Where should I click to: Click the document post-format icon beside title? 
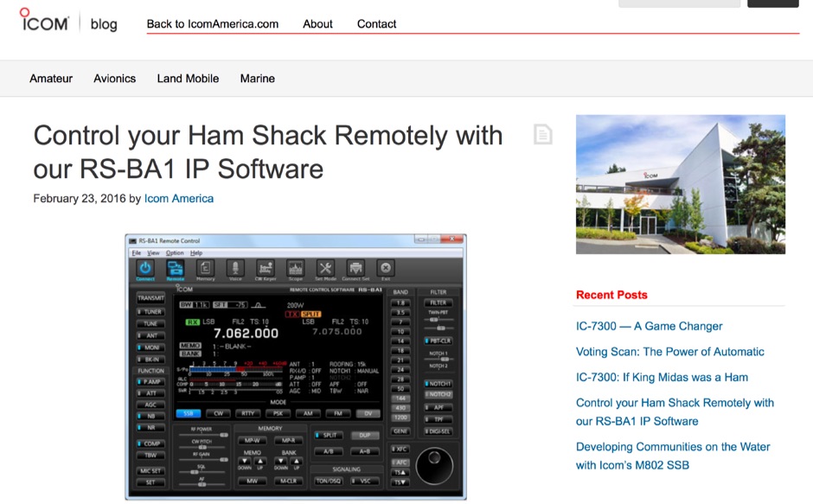542,134
